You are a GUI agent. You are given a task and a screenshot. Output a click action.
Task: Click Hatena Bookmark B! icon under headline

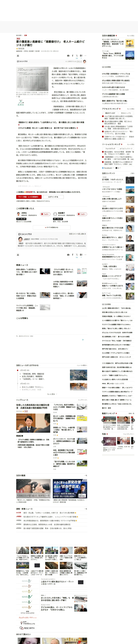(81, 56)
